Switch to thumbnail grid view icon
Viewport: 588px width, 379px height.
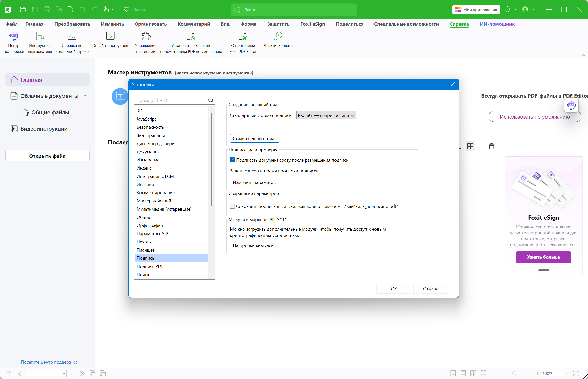470,146
